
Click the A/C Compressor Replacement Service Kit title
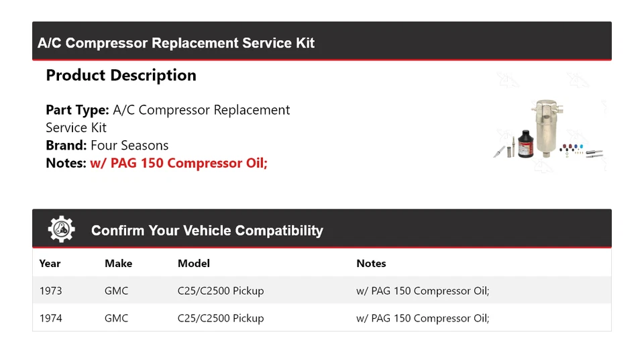(176, 43)
